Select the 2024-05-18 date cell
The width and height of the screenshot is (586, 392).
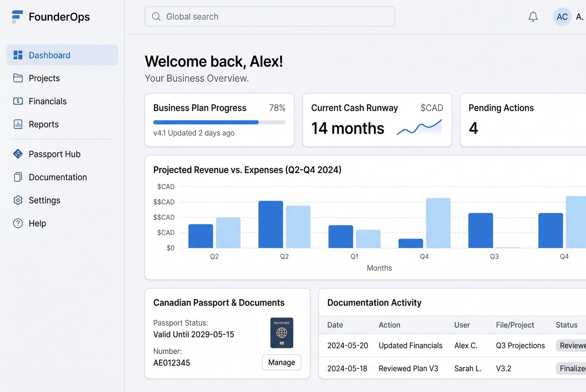347,369
